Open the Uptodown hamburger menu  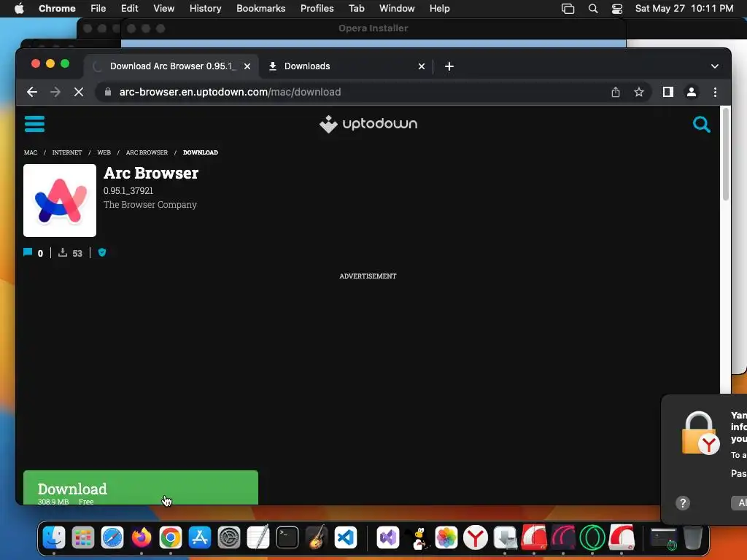coord(34,124)
